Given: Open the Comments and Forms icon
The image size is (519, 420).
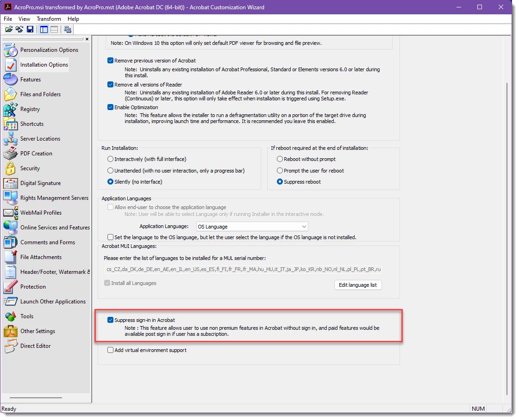Looking at the screenshot, I should [x=11, y=242].
